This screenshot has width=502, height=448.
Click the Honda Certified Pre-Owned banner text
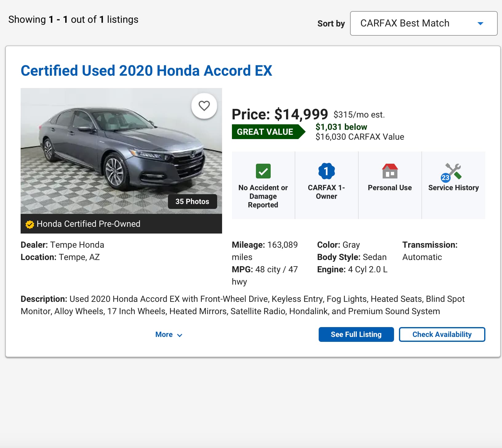pyautogui.click(x=88, y=224)
